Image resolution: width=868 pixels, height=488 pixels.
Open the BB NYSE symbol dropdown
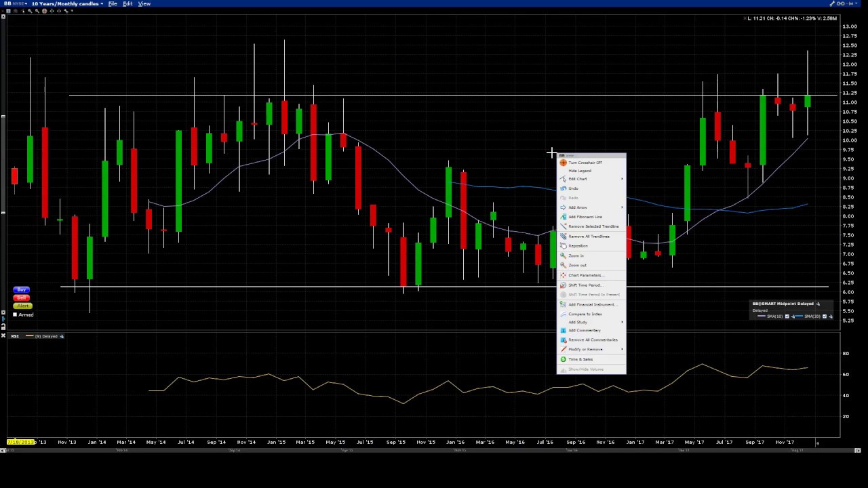(x=26, y=3)
